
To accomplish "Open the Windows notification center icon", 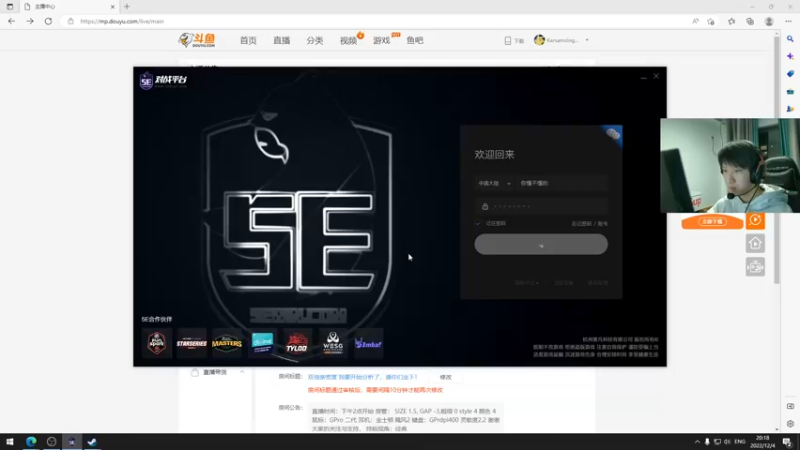I will (x=787, y=442).
